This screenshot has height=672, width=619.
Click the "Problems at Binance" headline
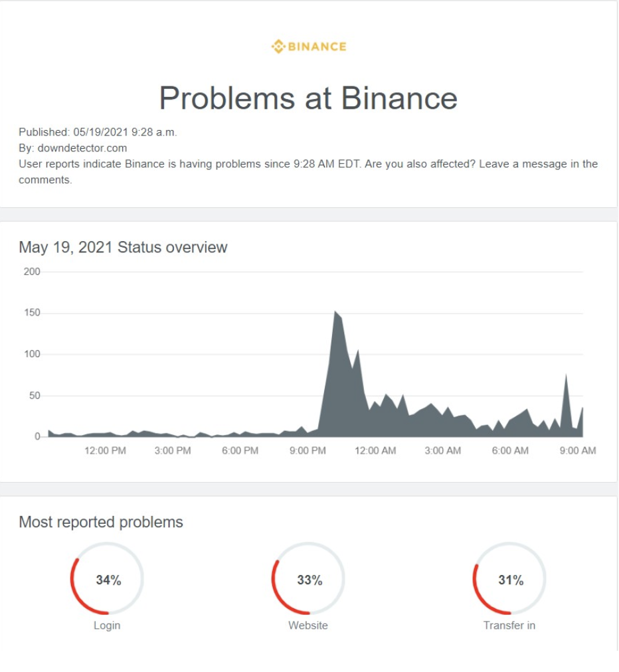[x=308, y=98]
